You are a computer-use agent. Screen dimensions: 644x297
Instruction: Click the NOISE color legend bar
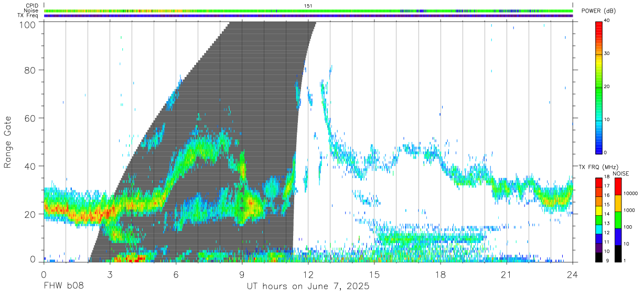tap(617, 219)
